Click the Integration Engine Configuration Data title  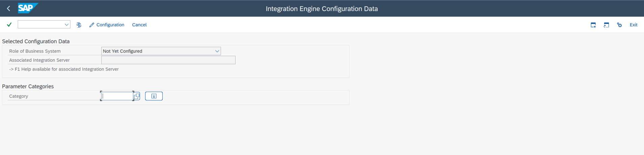322,9
